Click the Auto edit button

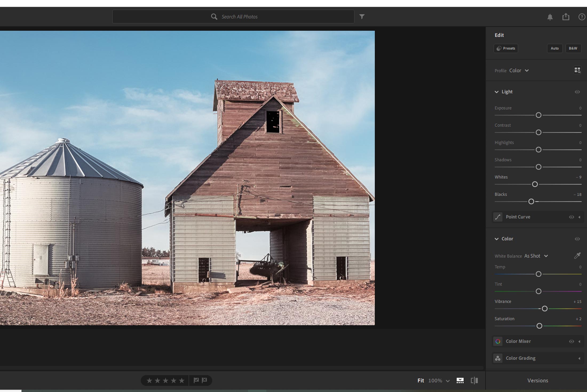(x=555, y=48)
